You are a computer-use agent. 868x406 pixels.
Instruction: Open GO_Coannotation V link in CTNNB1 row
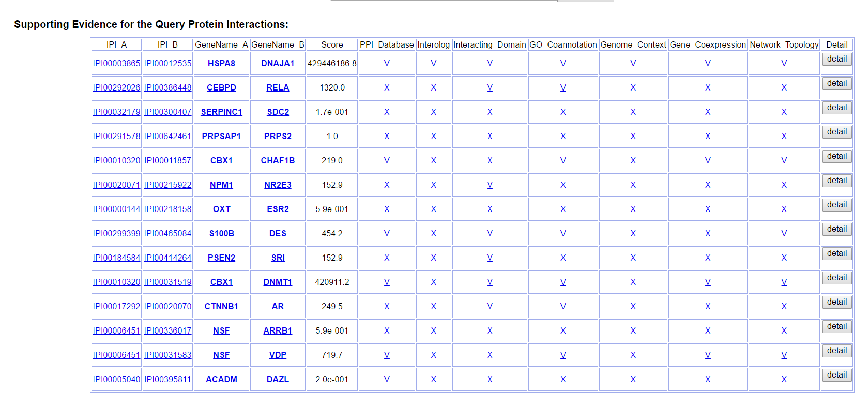pos(563,306)
